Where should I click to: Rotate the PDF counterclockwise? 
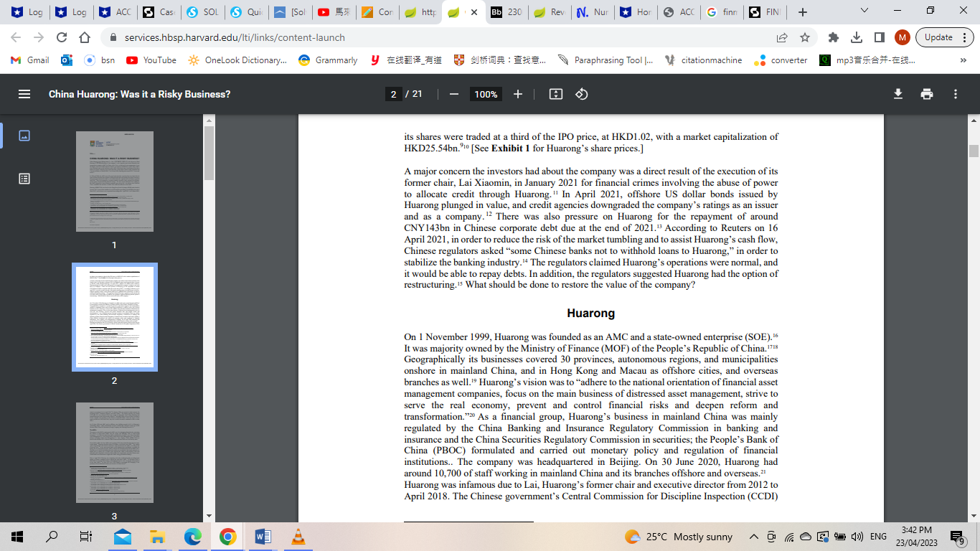pyautogui.click(x=582, y=94)
